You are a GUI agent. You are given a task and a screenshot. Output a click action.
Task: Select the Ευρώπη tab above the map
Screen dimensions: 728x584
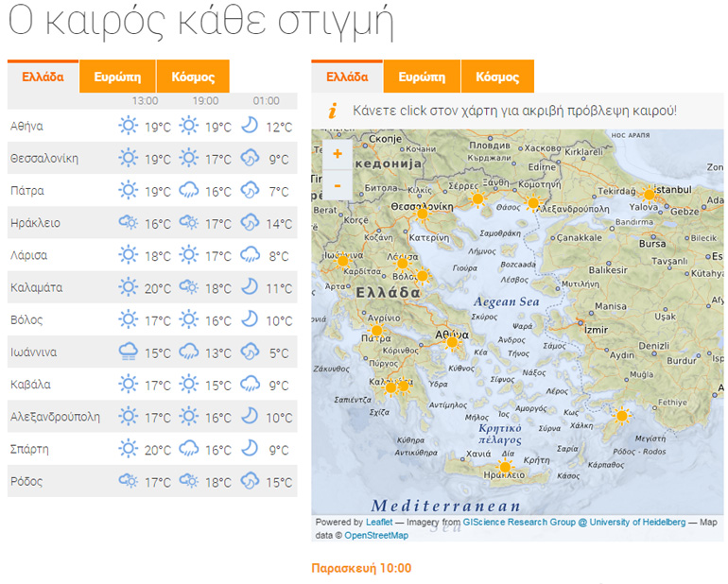pos(422,77)
